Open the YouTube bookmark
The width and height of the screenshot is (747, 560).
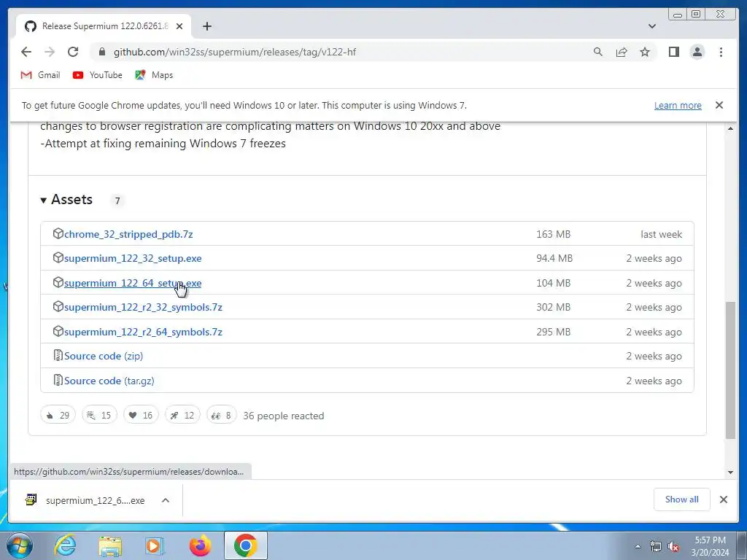pos(97,75)
